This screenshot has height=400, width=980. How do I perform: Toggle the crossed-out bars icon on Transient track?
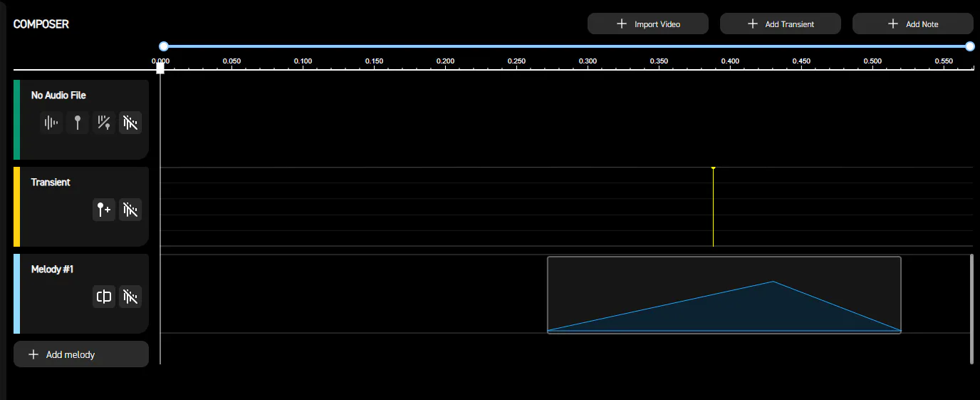pyautogui.click(x=130, y=210)
